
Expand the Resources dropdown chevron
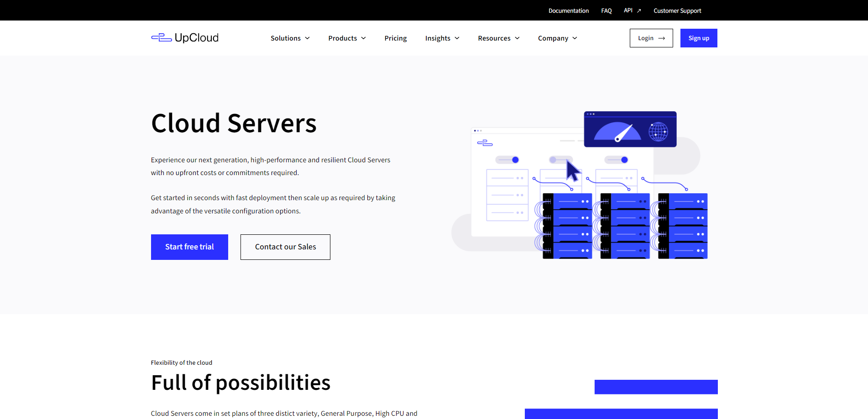(517, 38)
